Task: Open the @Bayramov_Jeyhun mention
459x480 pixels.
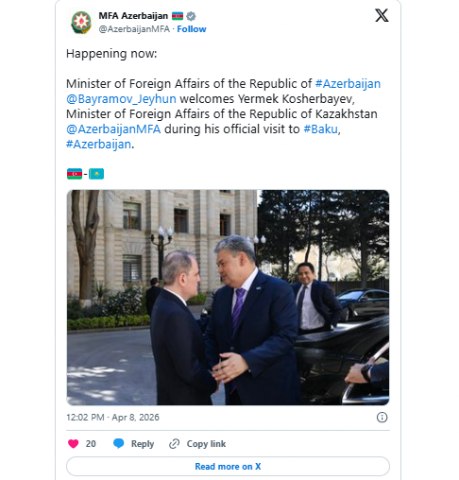Action: click(121, 99)
